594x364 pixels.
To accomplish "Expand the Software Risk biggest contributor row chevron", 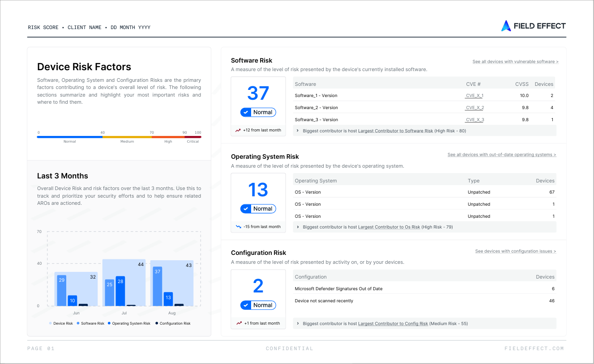I will (x=298, y=131).
